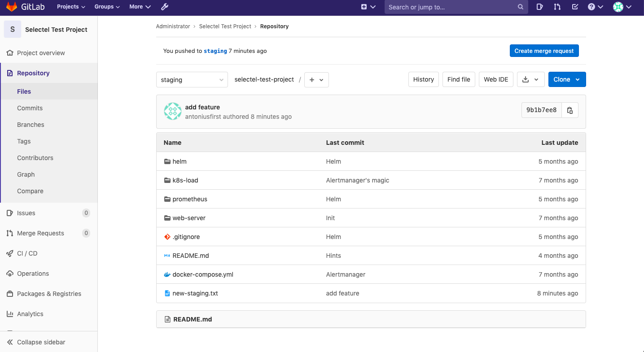This screenshot has height=352, width=644.
Task: Click the Create merge request button
Action: point(544,51)
